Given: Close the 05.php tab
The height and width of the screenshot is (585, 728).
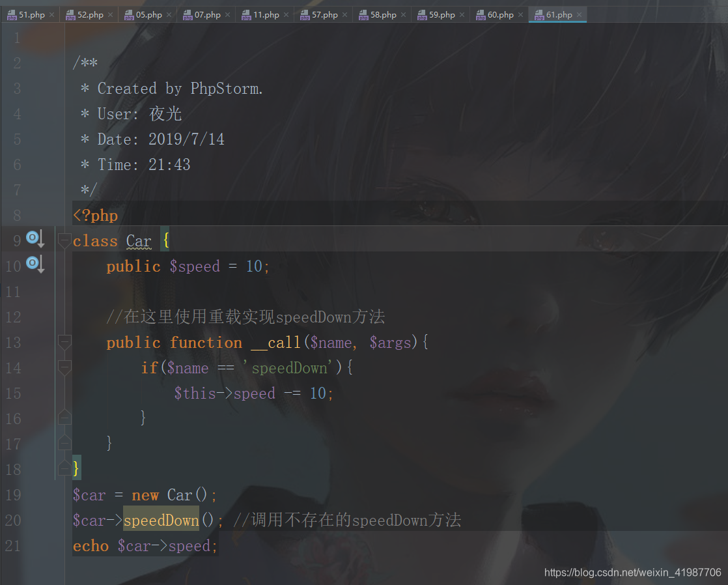Looking at the screenshot, I should (169, 15).
